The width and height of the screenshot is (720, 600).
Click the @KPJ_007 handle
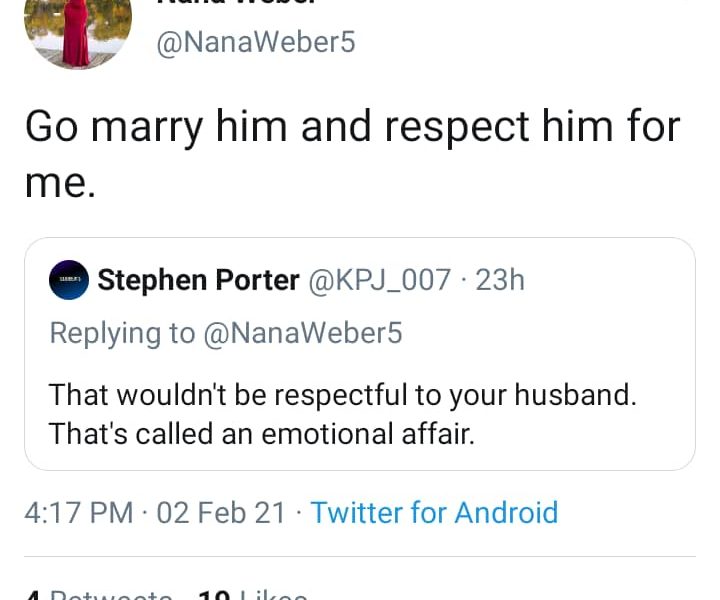tap(380, 280)
